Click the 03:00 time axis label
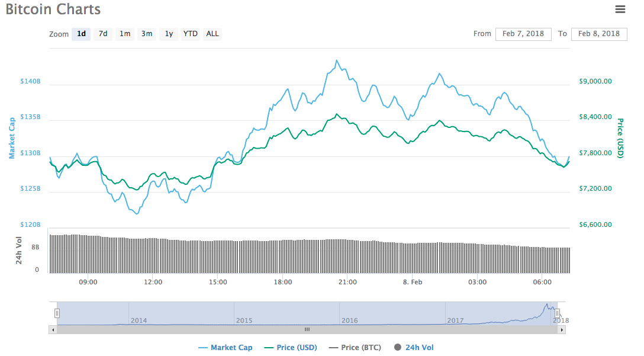Screen dimensions: 644x356 477,282
